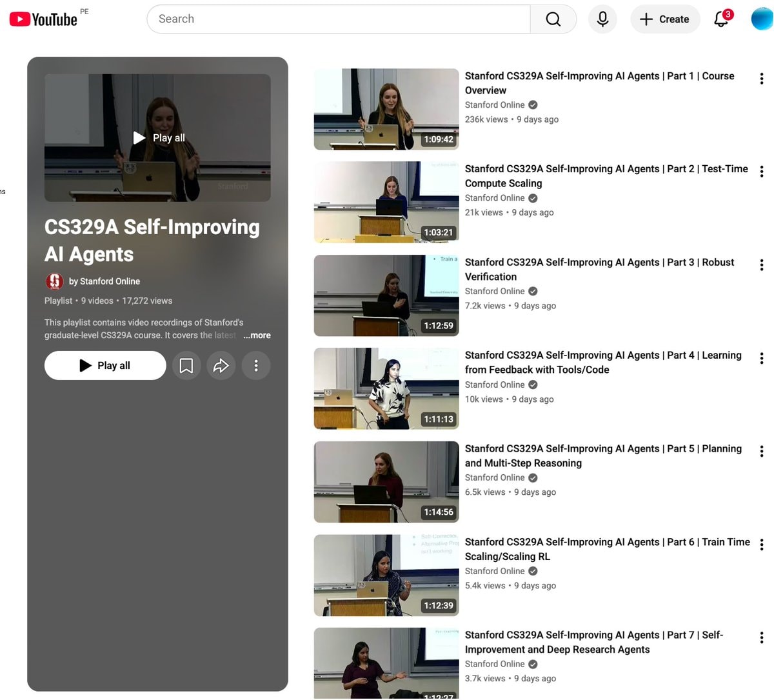Open Stanford Online channel under Part 4 video

(495, 385)
